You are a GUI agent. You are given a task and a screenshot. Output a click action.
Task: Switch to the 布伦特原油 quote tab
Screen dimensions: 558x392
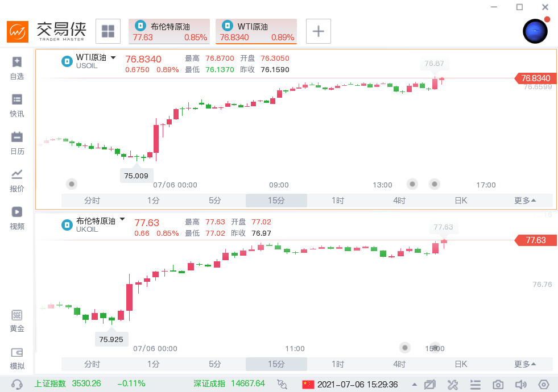(170, 31)
